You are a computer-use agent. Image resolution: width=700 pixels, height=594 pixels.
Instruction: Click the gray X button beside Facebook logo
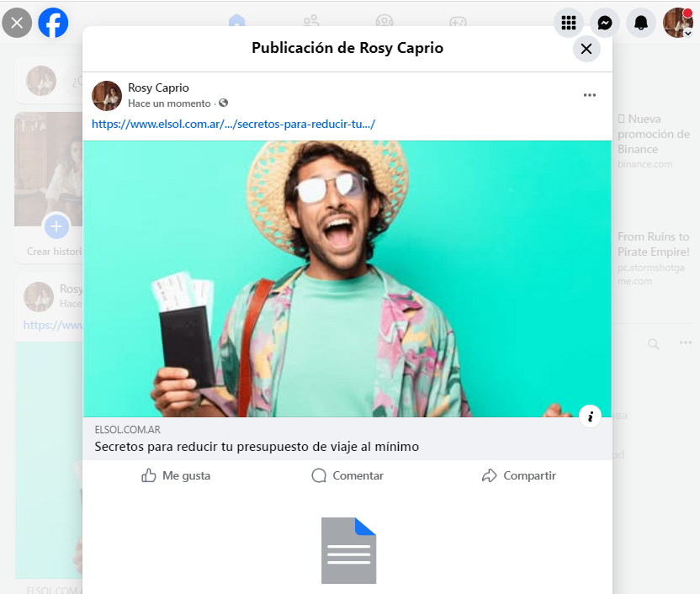(17, 23)
